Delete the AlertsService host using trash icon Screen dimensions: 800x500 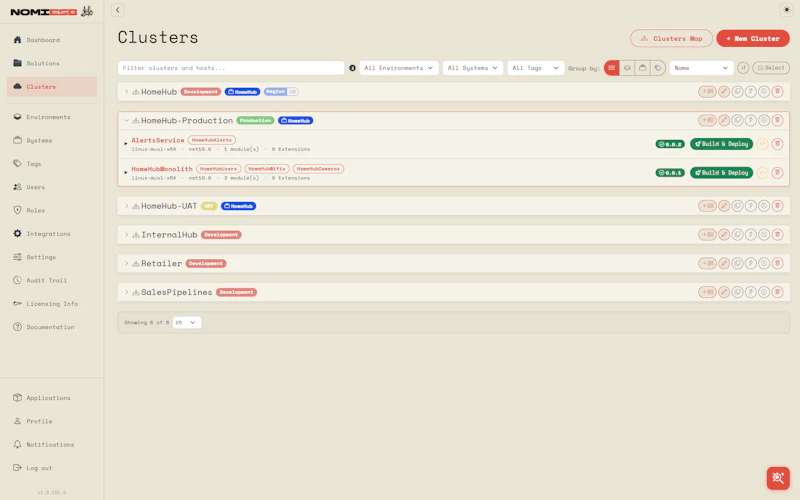(777, 144)
